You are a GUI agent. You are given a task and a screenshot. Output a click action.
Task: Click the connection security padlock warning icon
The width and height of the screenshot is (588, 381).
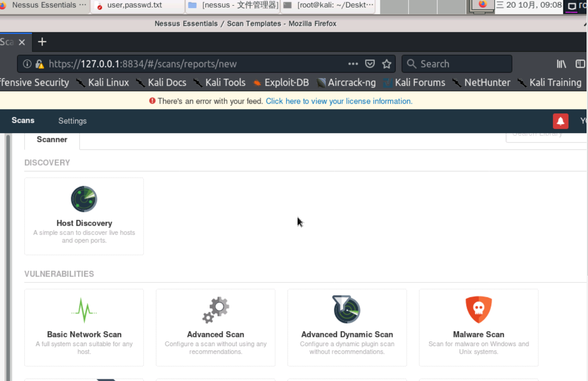coord(40,64)
